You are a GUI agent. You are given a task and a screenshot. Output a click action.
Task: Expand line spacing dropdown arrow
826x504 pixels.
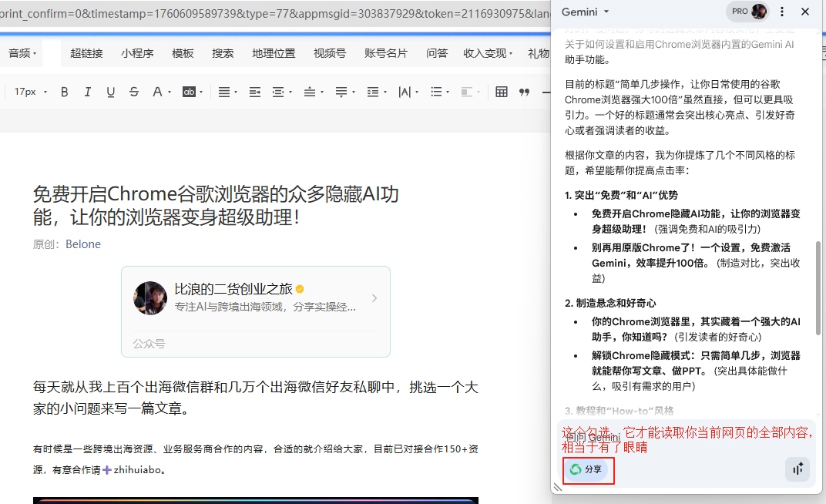[385, 92]
